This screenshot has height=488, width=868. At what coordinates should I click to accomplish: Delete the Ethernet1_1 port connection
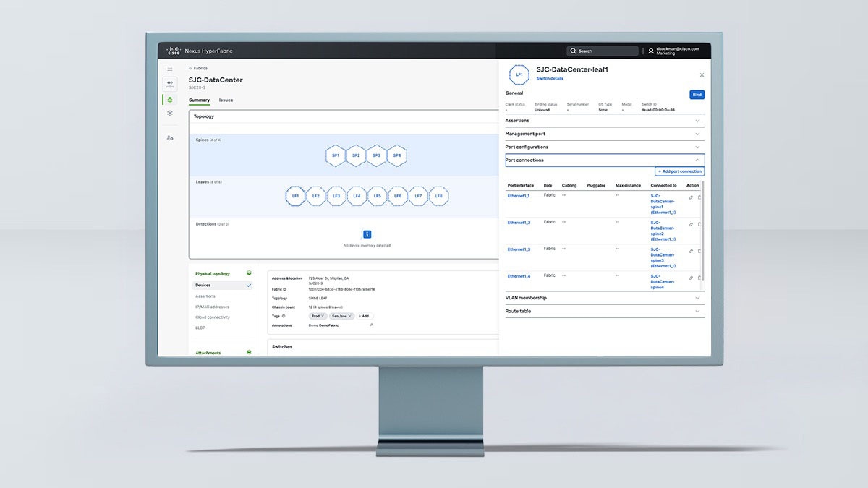(699, 196)
